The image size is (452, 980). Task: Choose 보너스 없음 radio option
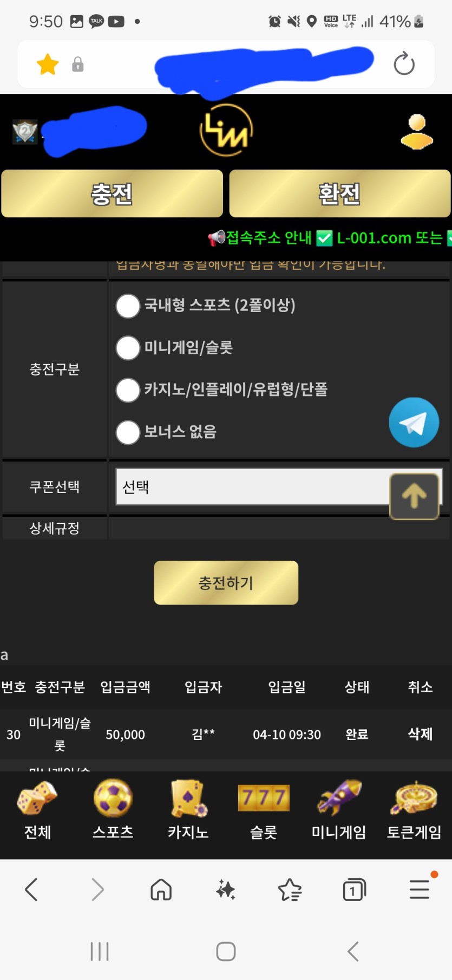pyautogui.click(x=128, y=432)
